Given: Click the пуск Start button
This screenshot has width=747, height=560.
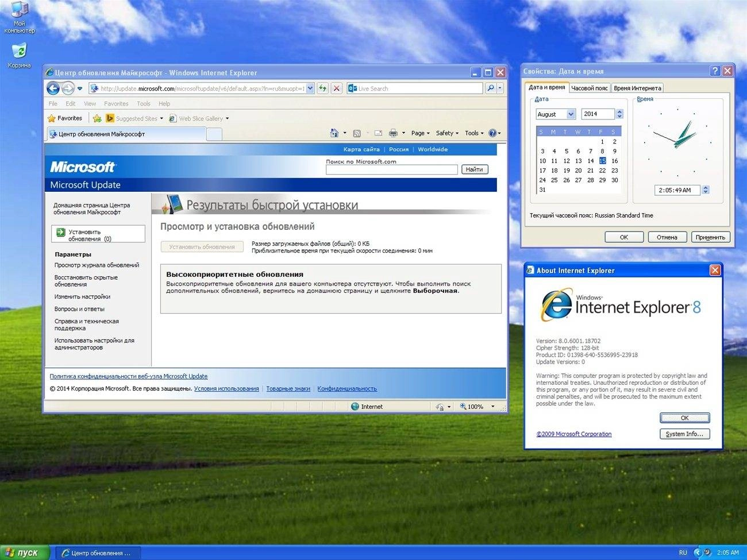Looking at the screenshot, I should point(25,553).
